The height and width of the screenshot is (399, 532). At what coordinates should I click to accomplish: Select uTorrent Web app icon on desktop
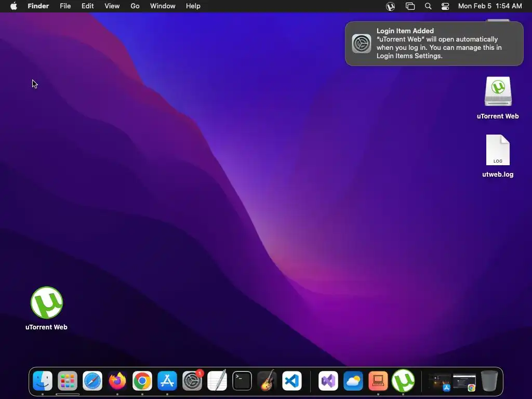click(x=46, y=303)
